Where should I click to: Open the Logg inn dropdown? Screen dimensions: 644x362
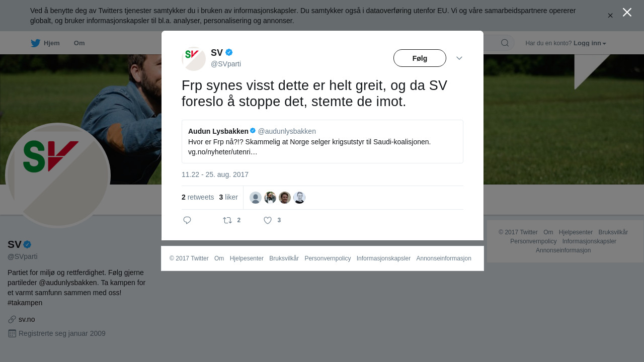pos(590,43)
